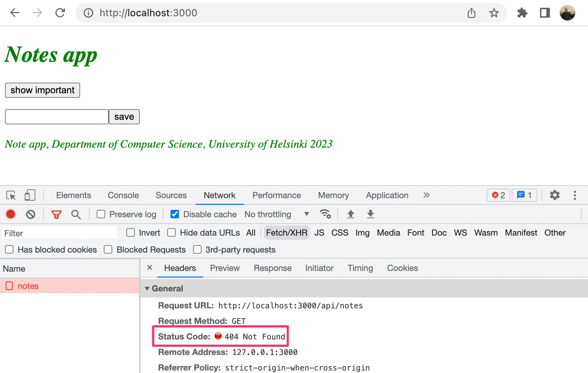Clear the network log
The image size is (588, 373).
[x=31, y=214]
